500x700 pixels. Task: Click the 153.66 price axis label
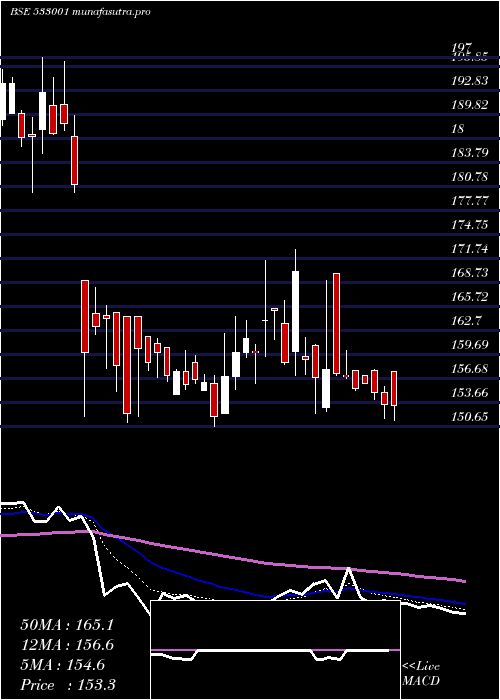(470, 393)
